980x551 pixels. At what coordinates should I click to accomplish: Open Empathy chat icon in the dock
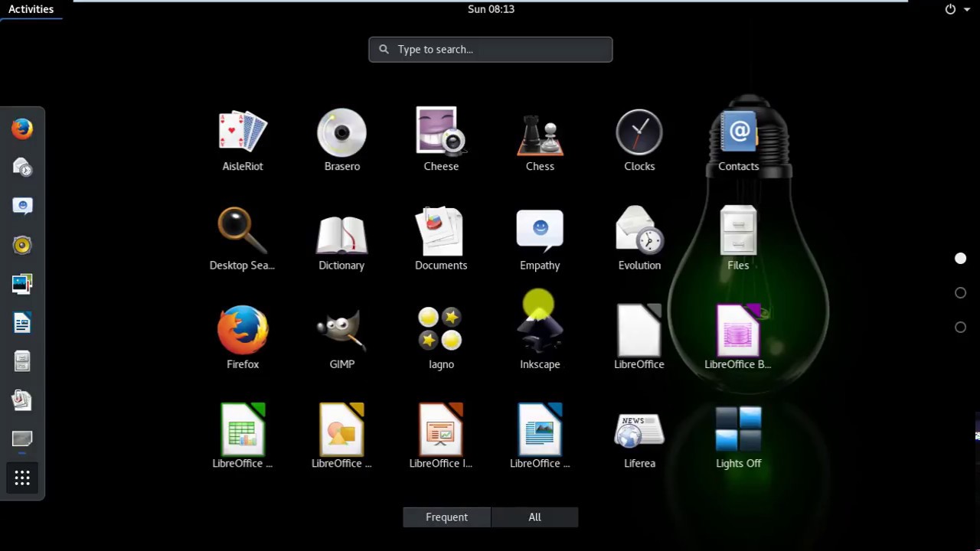pyautogui.click(x=22, y=206)
